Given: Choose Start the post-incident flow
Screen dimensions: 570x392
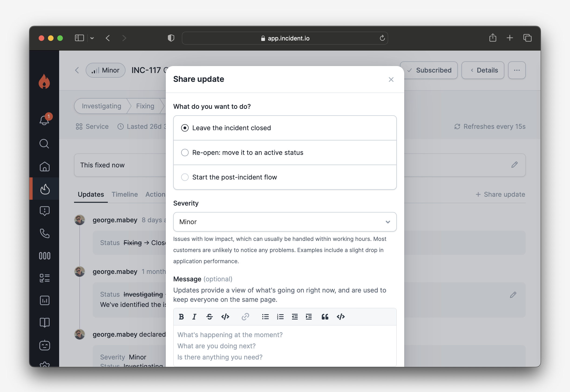Looking at the screenshot, I should pos(185,177).
